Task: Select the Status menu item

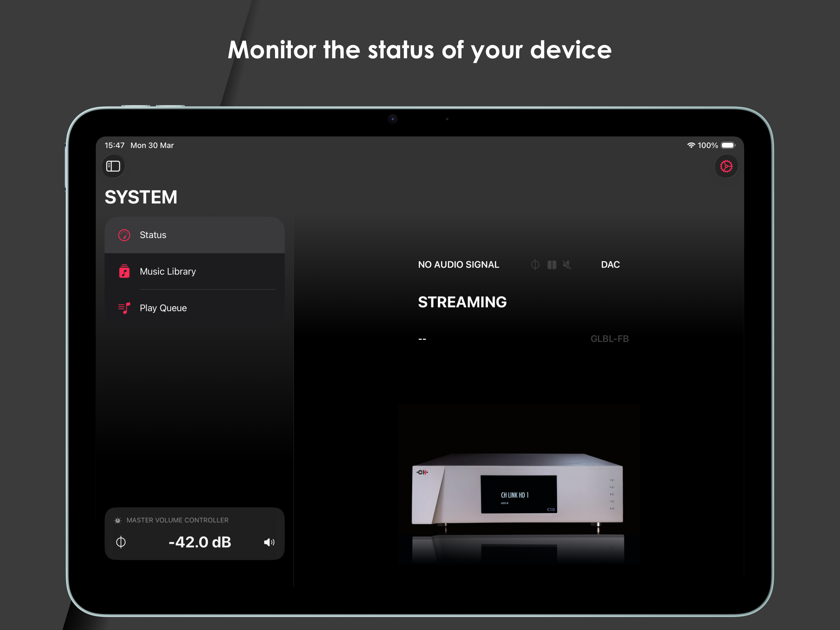Action: click(194, 235)
